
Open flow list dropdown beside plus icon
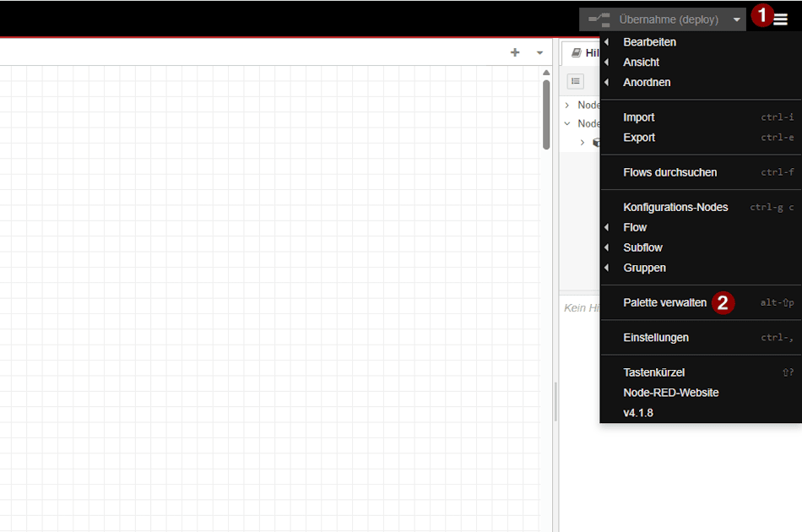[539, 52]
